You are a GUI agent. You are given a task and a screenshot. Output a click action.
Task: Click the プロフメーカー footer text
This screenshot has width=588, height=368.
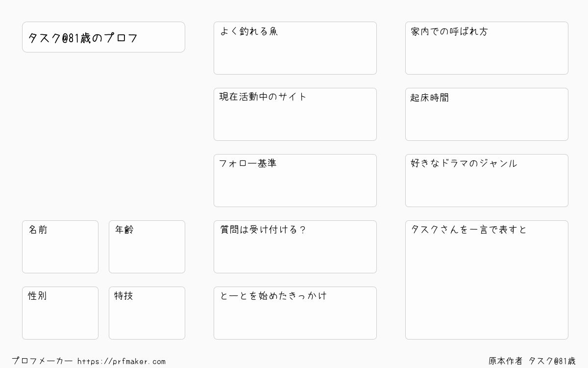pyautogui.click(x=42, y=361)
